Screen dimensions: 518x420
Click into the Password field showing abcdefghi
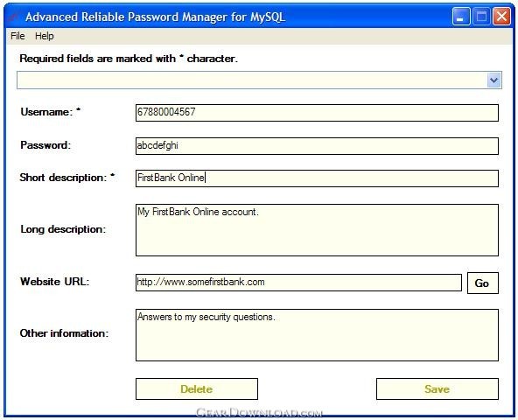317,146
